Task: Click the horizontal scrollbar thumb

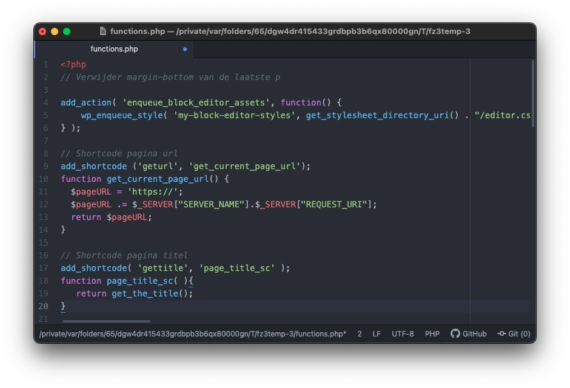Action: click(x=106, y=321)
